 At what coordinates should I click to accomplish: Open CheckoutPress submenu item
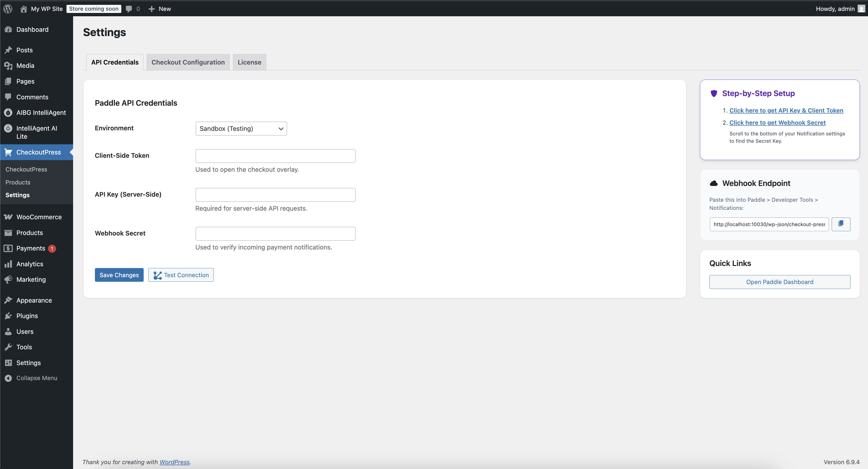click(x=26, y=169)
